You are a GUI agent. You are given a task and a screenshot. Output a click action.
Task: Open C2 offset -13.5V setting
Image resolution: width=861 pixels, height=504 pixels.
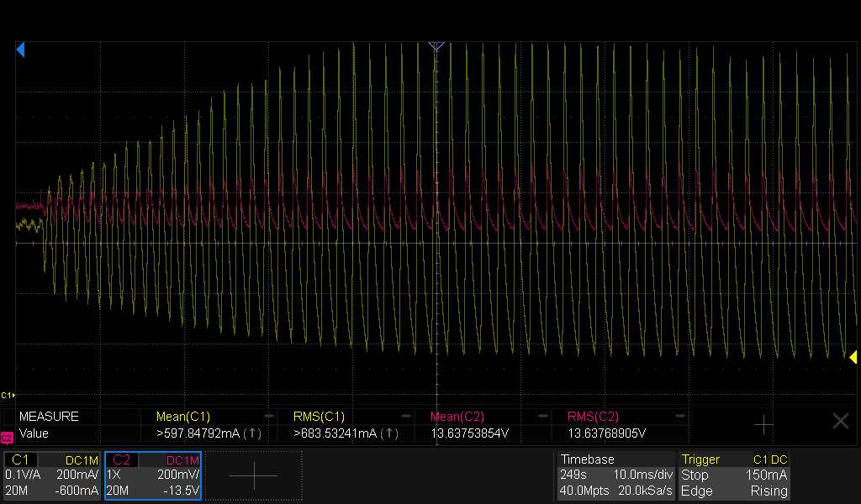click(182, 491)
